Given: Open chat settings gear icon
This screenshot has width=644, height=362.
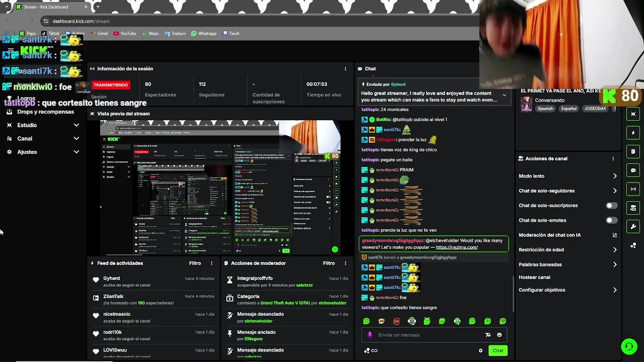Looking at the screenshot, I should point(480,351).
